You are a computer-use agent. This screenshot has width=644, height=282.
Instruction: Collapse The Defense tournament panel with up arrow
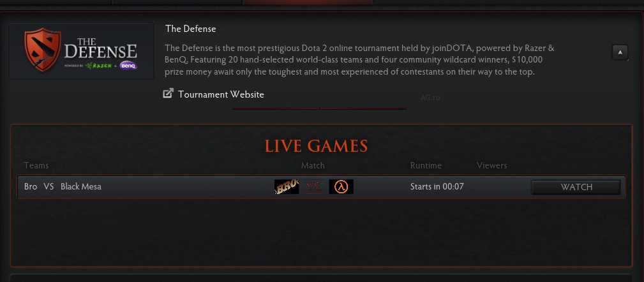tap(620, 52)
